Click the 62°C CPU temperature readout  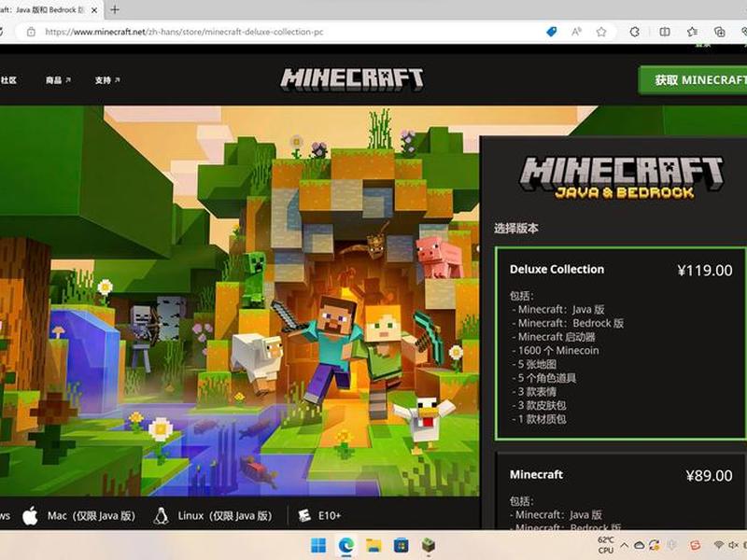point(605,545)
